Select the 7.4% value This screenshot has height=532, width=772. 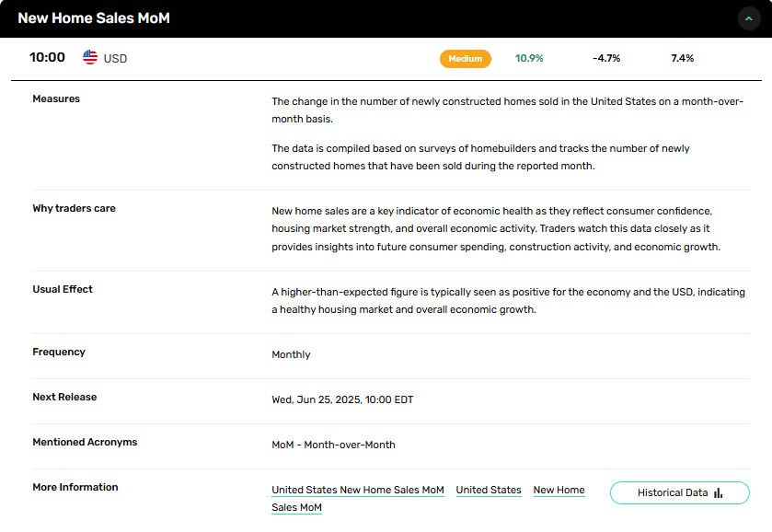(x=682, y=58)
